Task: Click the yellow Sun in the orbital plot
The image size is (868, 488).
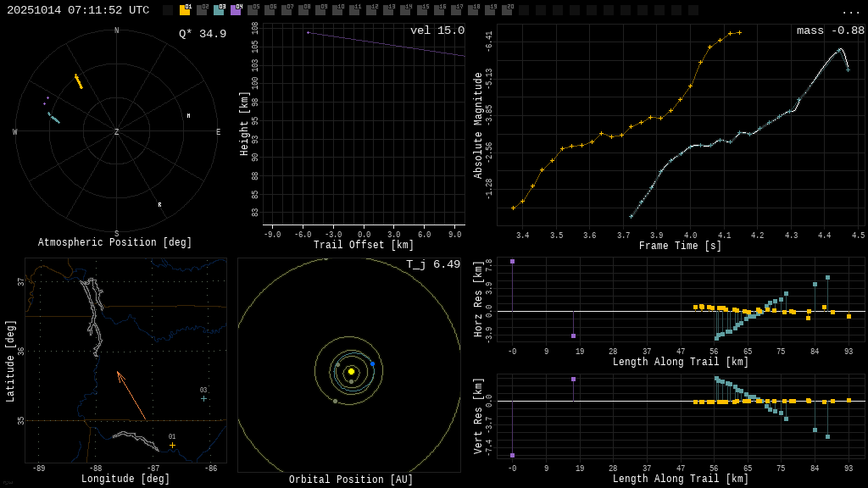Action: click(x=351, y=371)
